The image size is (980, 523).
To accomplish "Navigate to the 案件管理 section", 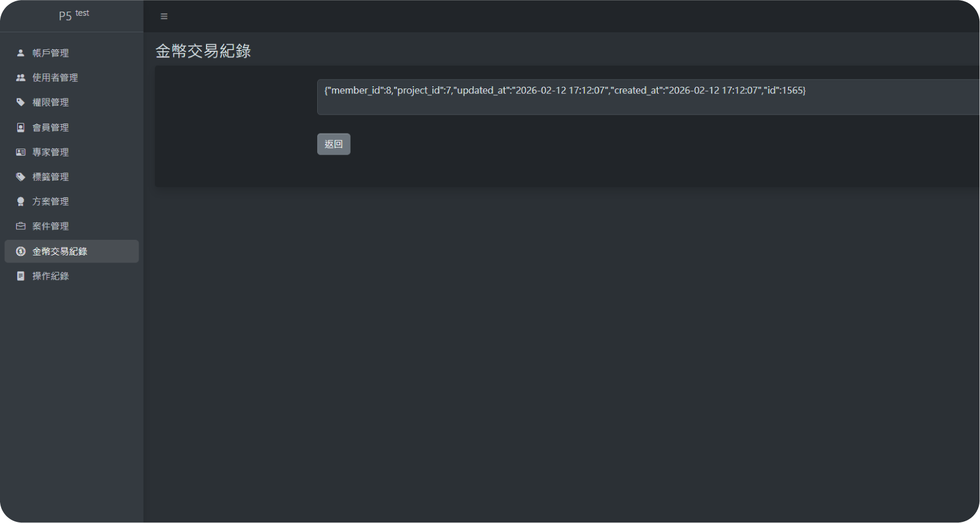I will 51,226.
